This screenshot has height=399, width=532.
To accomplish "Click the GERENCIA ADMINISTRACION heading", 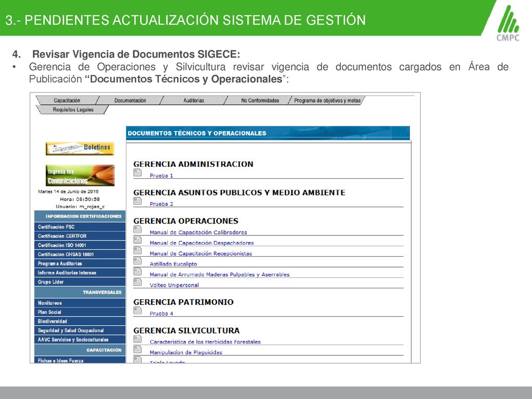I will tap(193, 164).
